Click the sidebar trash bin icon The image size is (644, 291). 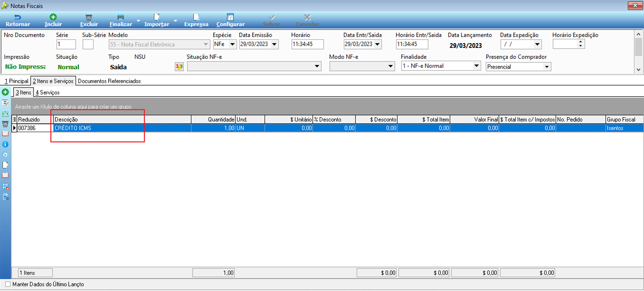click(5, 124)
